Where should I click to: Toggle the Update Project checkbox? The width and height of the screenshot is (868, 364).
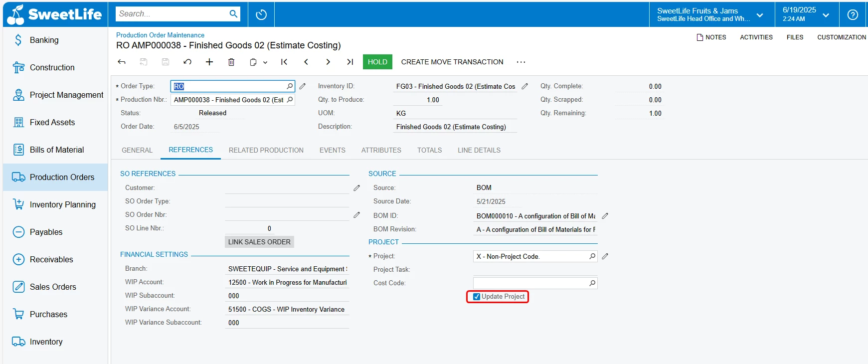click(x=477, y=297)
